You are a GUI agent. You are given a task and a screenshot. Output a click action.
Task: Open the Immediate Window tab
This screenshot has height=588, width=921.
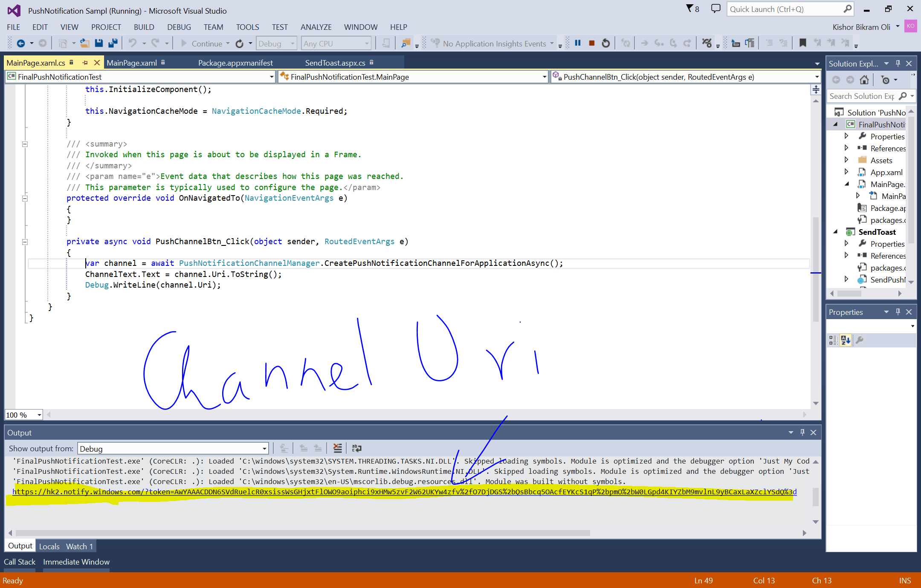tap(76, 562)
